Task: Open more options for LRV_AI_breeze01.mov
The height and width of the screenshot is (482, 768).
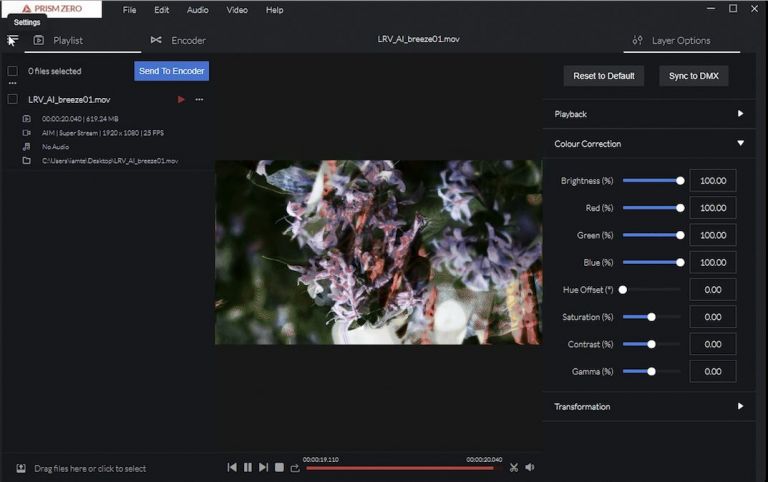Action: click(x=199, y=99)
